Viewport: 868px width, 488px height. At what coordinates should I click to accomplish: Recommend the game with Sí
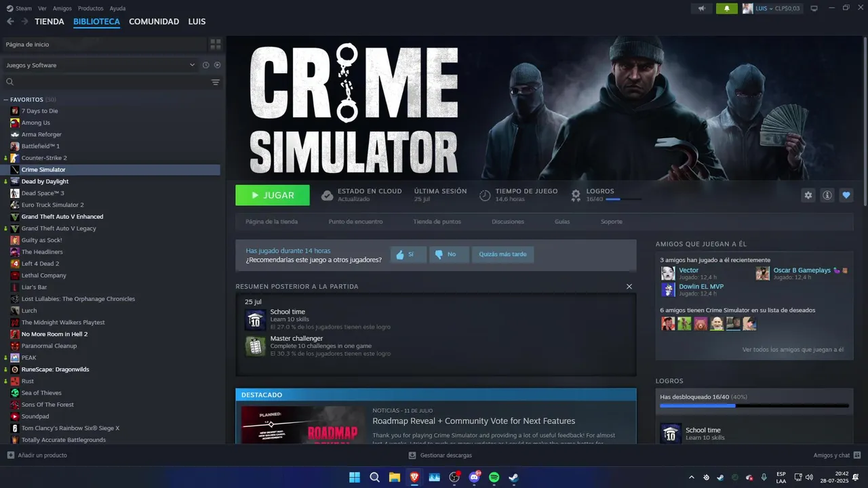[x=408, y=254]
